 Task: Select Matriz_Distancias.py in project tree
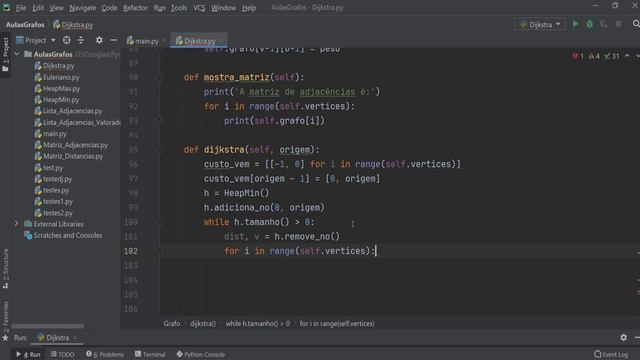point(73,156)
